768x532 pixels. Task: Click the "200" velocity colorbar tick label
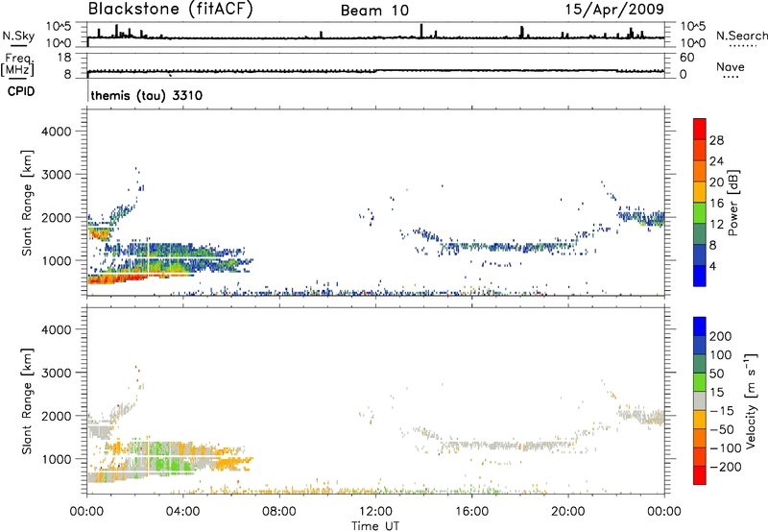[x=720, y=336]
